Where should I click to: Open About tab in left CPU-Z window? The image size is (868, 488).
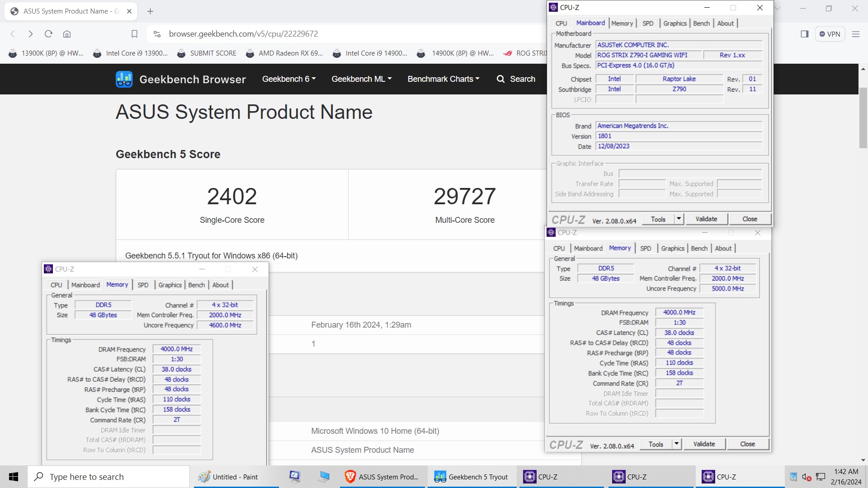pyautogui.click(x=221, y=285)
